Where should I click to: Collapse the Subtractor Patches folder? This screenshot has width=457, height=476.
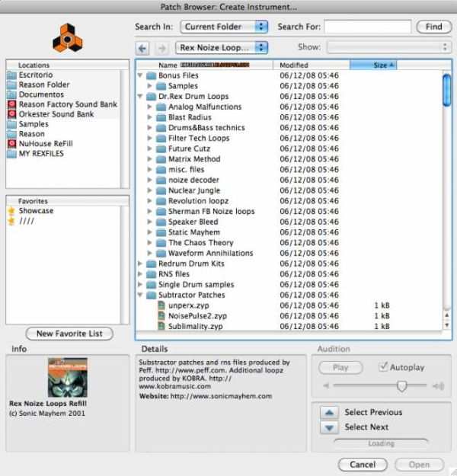coord(140,295)
